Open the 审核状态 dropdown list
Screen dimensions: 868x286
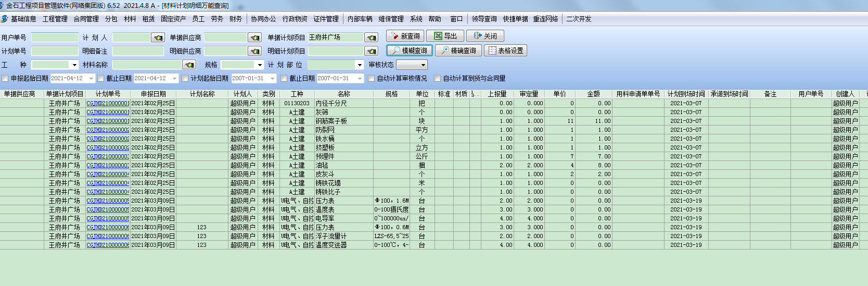coord(423,65)
